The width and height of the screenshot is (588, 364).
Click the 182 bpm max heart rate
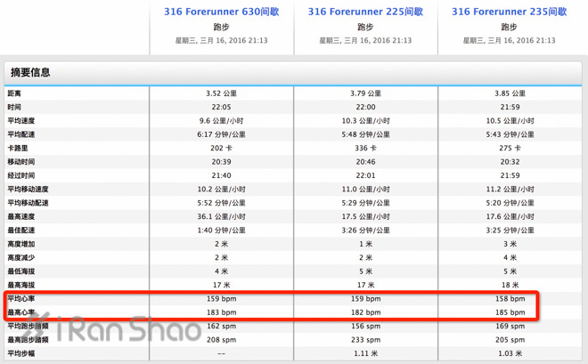tap(365, 312)
